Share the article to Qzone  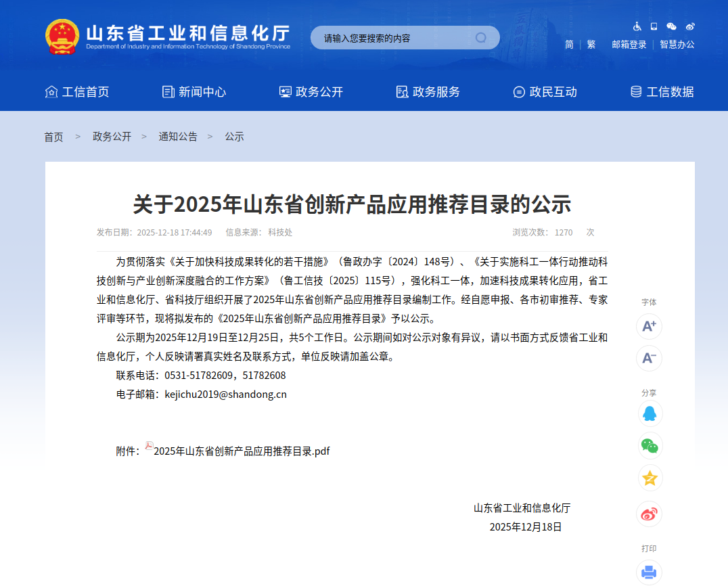[x=649, y=478]
